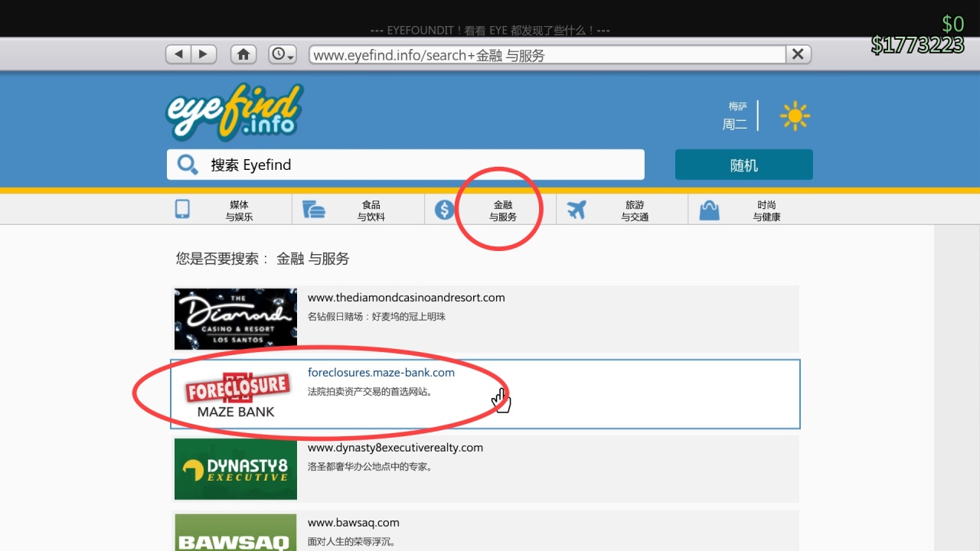
Task: Select the shopping bag fashion icon
Action: [x=710, y=210]
